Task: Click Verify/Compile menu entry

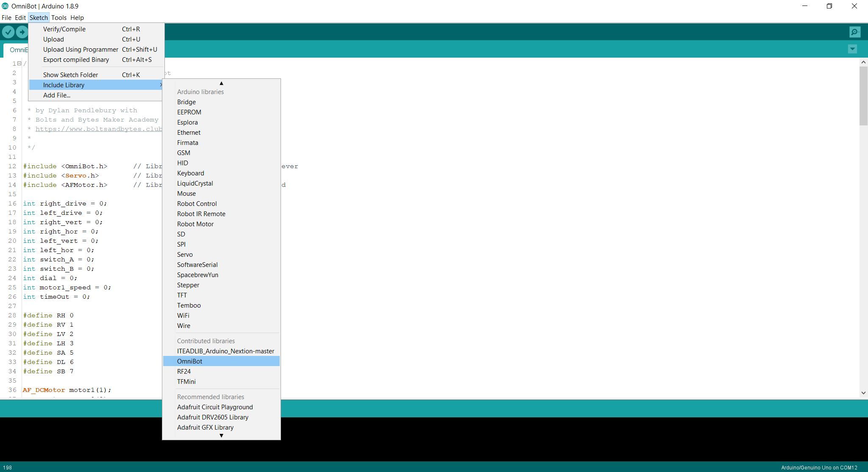Action: point(64,29)
